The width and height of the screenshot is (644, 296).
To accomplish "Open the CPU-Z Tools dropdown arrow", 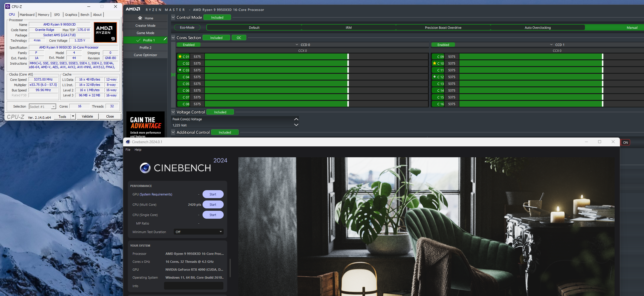I will (x=73, y=116).
